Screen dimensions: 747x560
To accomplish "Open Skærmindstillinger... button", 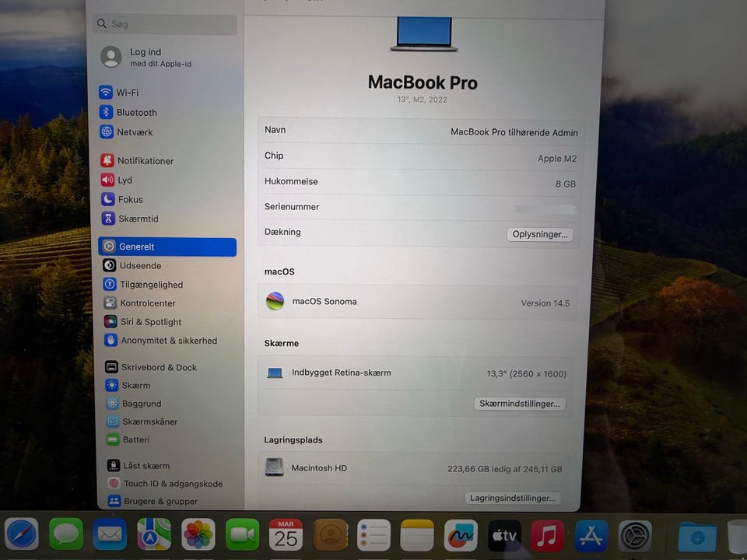I will 519,404.
